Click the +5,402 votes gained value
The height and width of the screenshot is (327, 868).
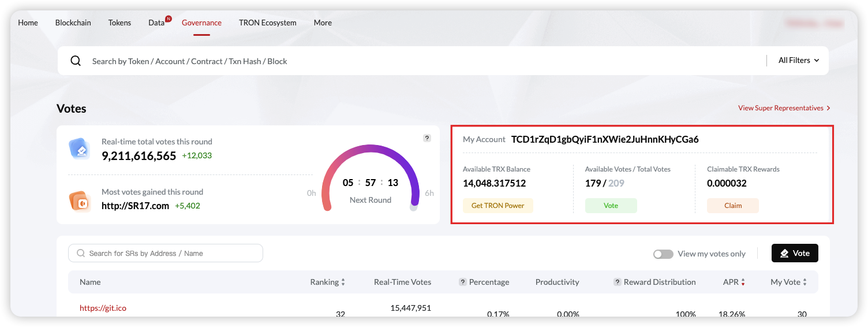188,205
